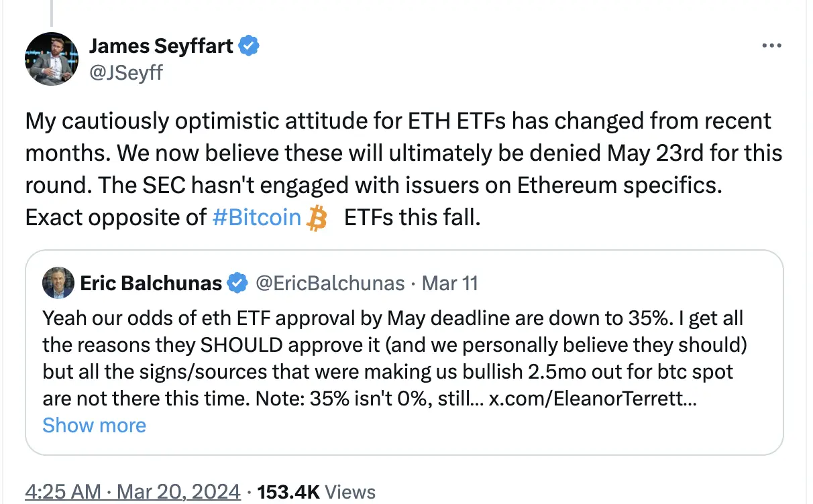Open the Mar 11 quoted tweet date

(450, 283)
